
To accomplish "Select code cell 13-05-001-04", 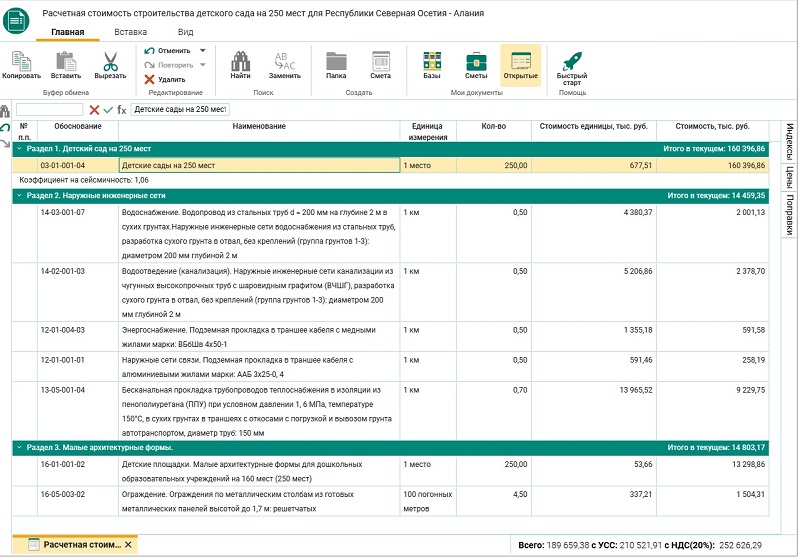I will tap(78, 411).
